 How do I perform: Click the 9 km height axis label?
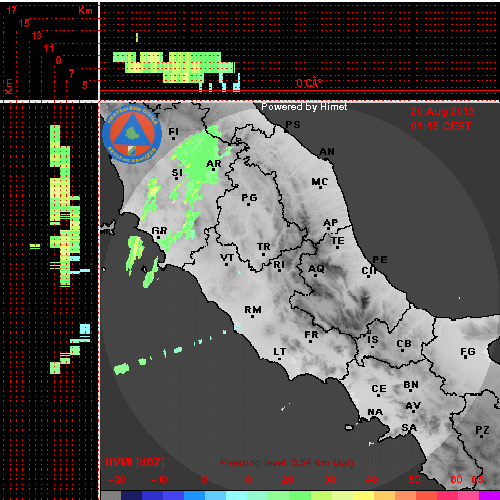(59, 60)
